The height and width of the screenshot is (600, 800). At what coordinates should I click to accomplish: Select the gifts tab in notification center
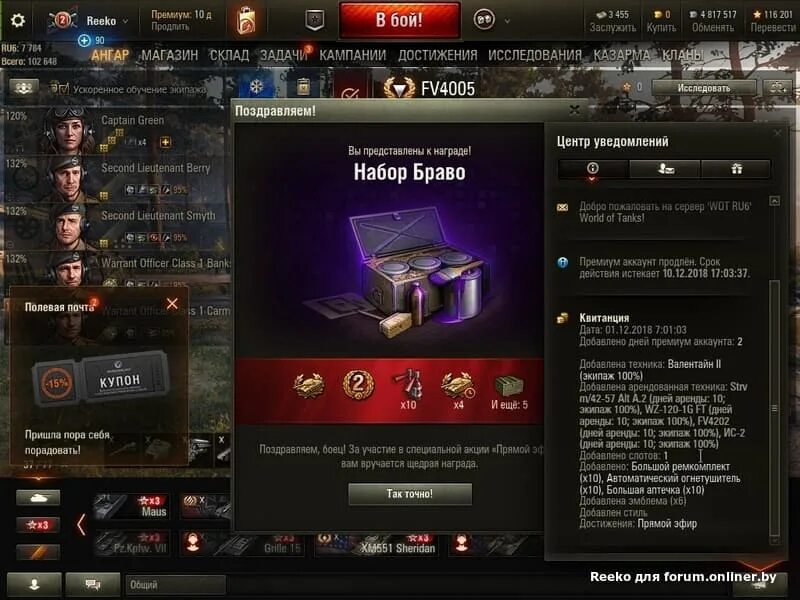(736, 169)
